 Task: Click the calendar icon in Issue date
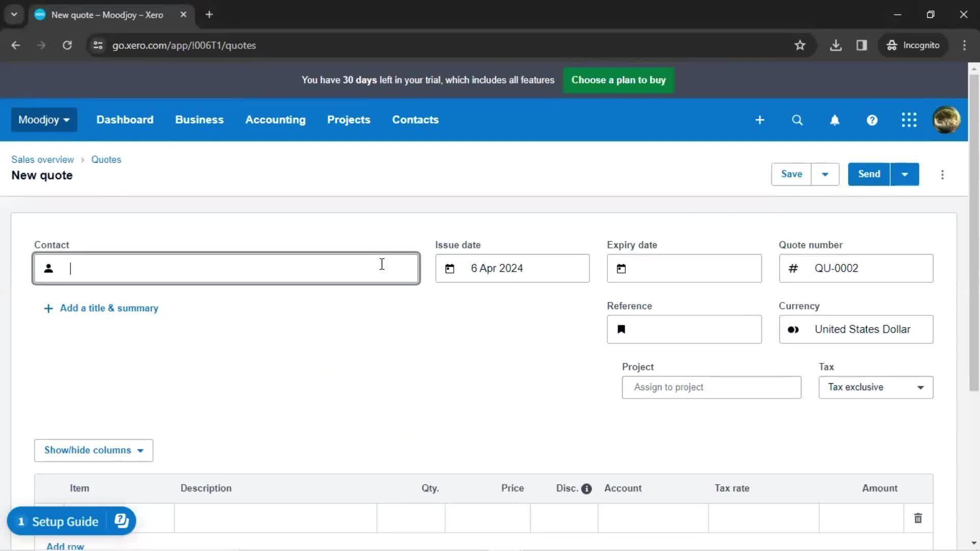(450, 268)
